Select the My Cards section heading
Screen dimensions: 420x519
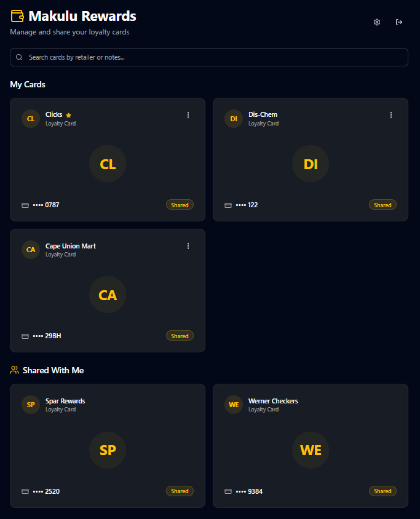[27, 84]
